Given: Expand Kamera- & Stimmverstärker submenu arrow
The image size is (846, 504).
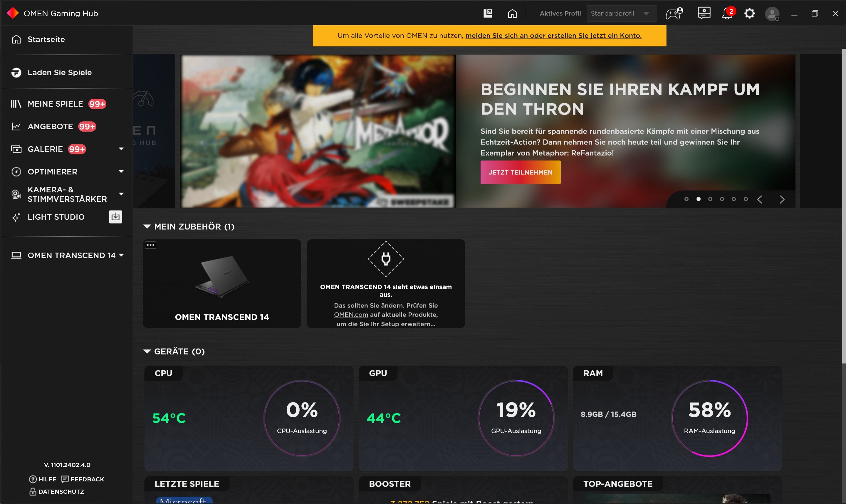Looking at the screenshot, I should pyautogui.click(x=121, y=194).
